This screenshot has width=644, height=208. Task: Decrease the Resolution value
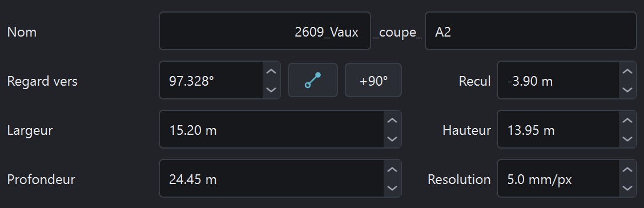627,188
